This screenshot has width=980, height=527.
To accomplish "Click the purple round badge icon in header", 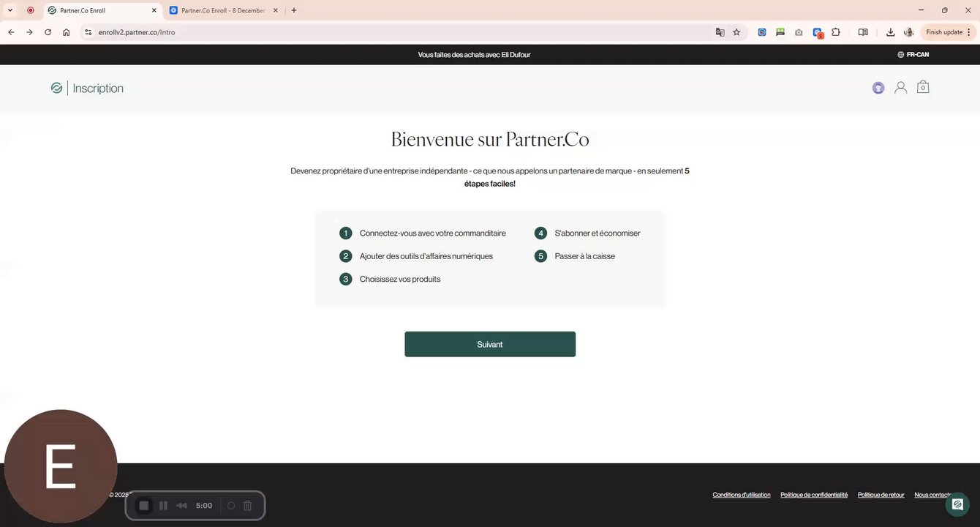I will point(878,88).
